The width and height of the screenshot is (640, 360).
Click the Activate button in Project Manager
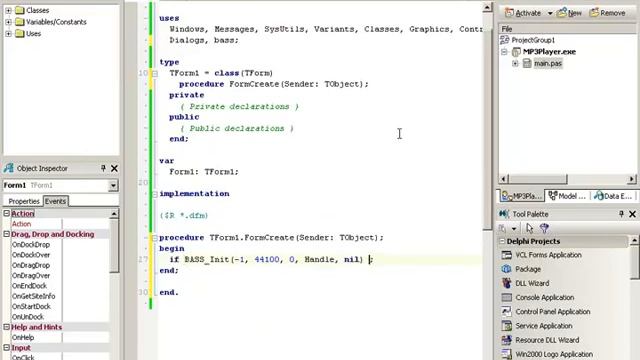[x=523, y=13]
